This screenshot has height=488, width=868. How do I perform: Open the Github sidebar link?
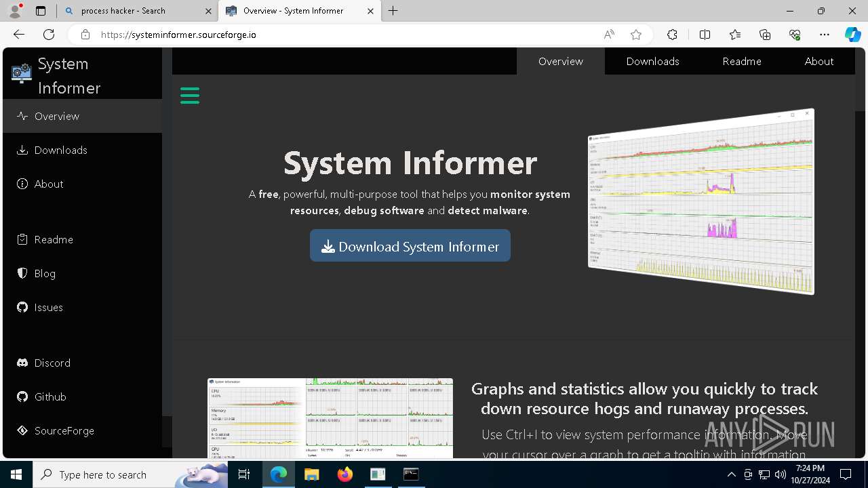pos(82,396)
